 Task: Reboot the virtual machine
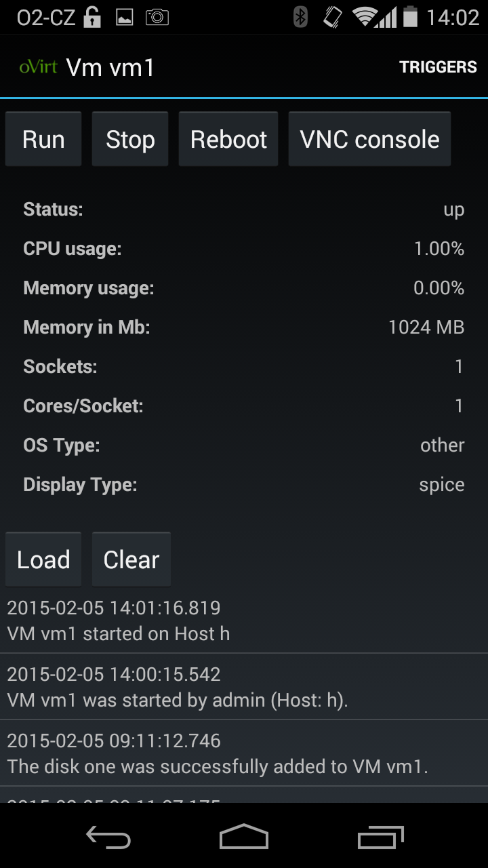tap(228, 140)
